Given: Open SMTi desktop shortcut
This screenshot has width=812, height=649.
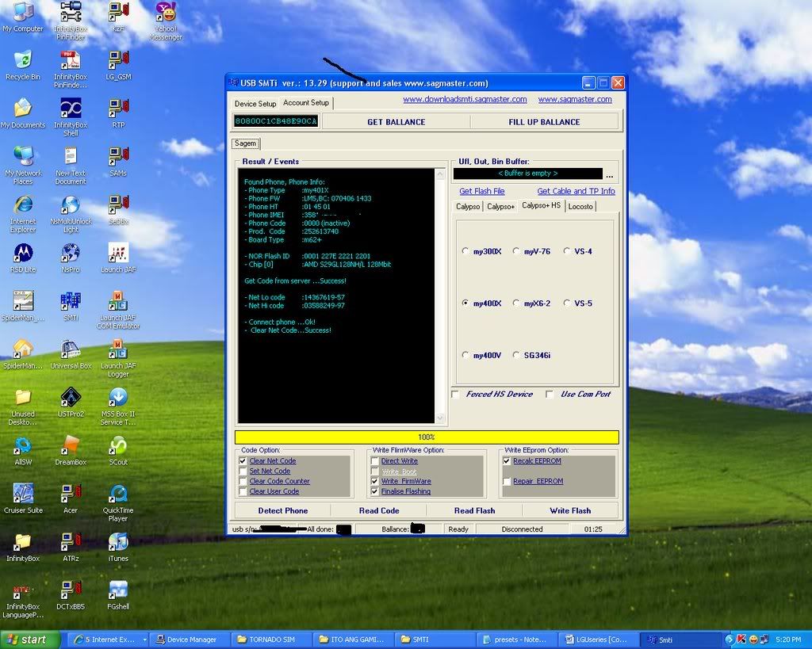Looking at the screenshot, I should tap(71, 306).
